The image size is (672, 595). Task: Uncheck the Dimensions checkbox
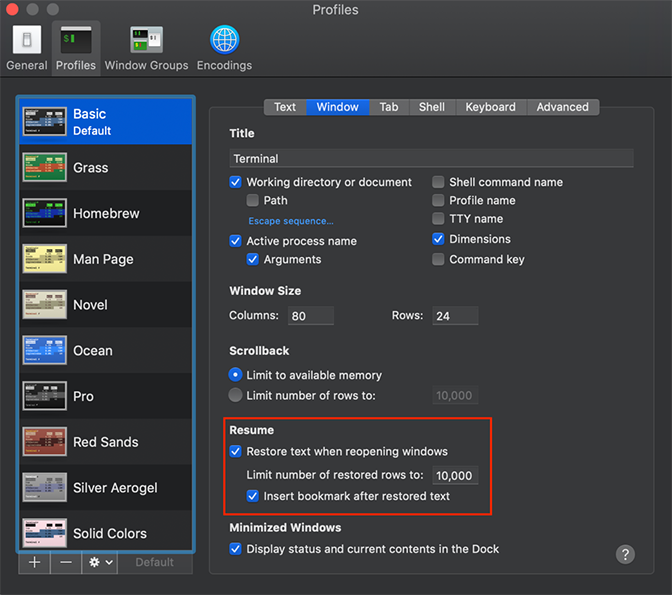pyautogui.click(x=439, y=239)
